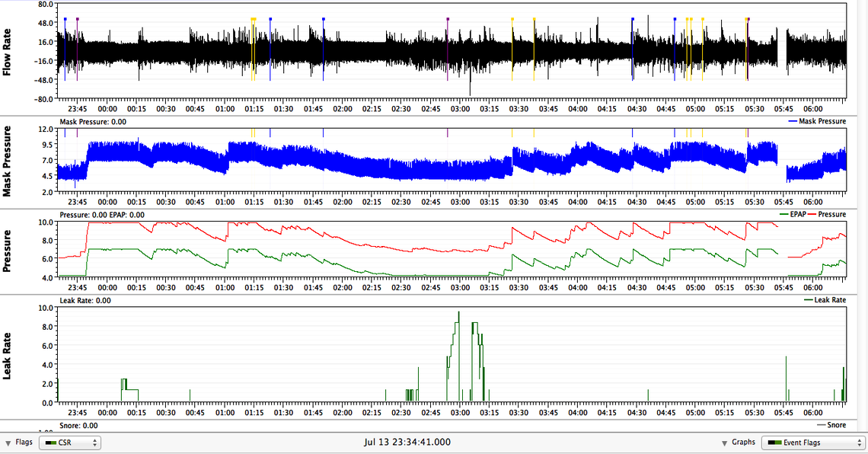868x454 pixels.
Task: Click the 'Pressure: 0.00 EPAP: 0.00' readout
Action: click(x=102, y=215)
